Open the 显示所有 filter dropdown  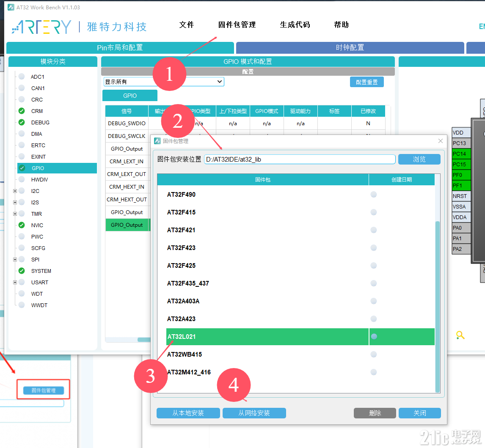coord(164,82)
